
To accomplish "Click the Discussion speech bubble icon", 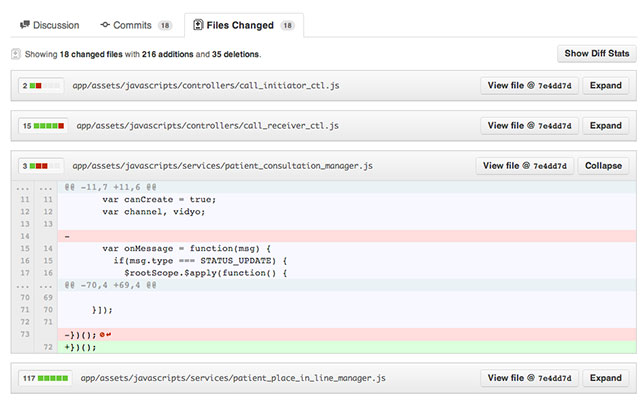I will point(24,24).
